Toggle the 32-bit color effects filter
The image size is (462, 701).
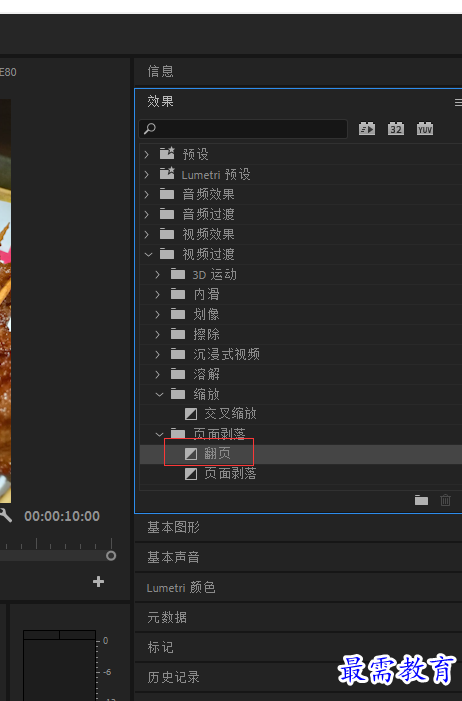coord(396,129)
